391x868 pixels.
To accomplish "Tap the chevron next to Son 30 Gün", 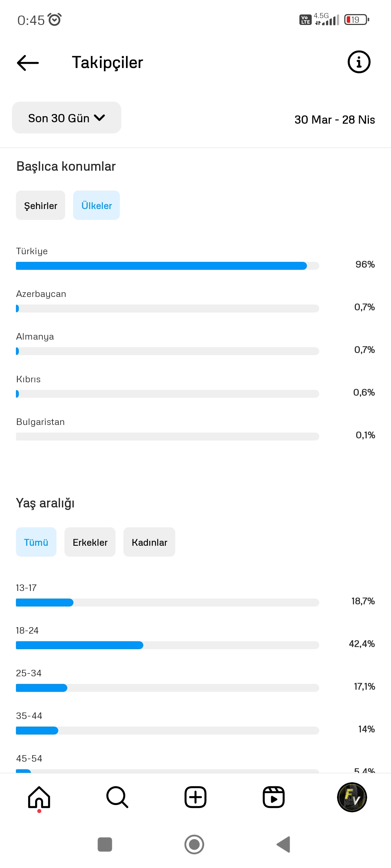I will pyautogui.click(x=99, y=118).
